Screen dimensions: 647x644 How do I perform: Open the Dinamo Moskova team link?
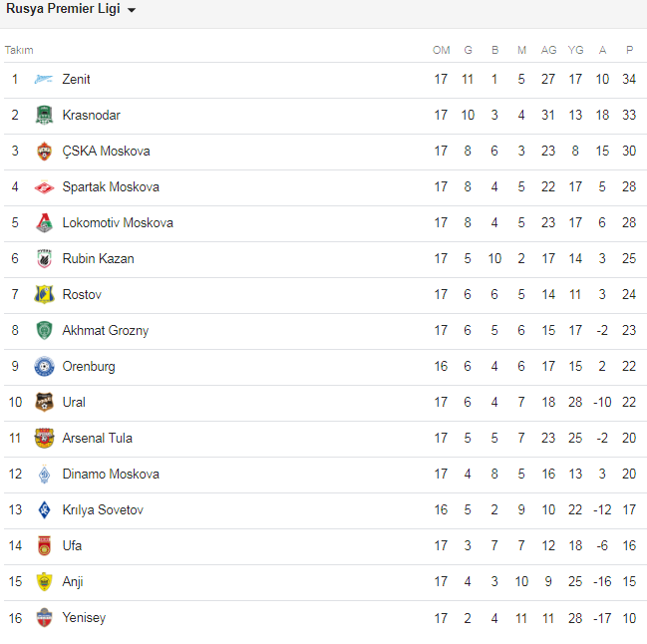point(110,475)
